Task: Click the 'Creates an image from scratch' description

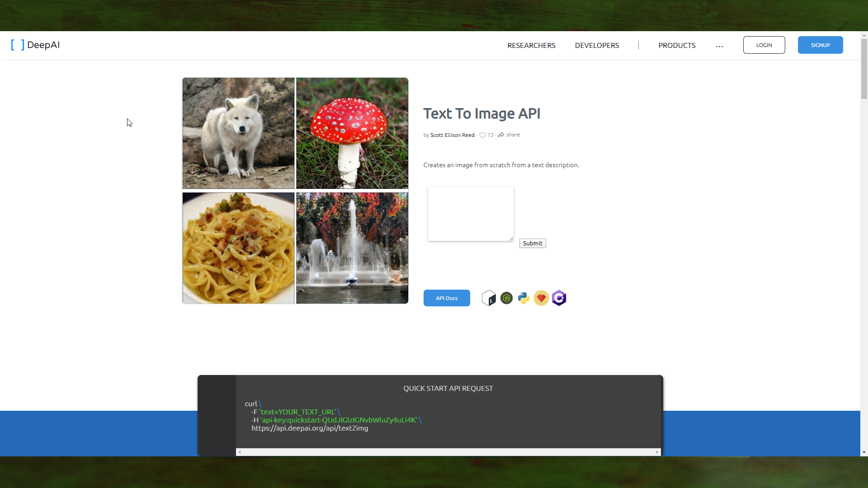Action: [x=501, y=165]
